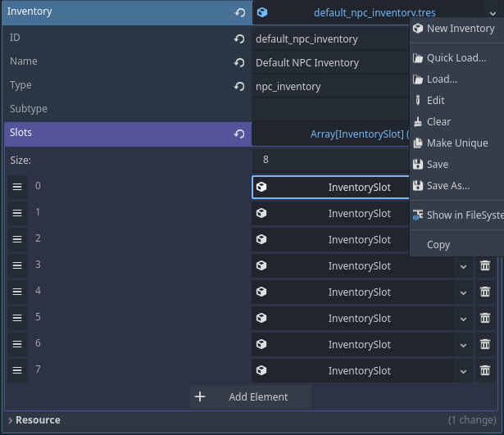Delete slot 3 with the trash icon
The width and height of the screenshot is (504, 435).
(x=485, y=265)
